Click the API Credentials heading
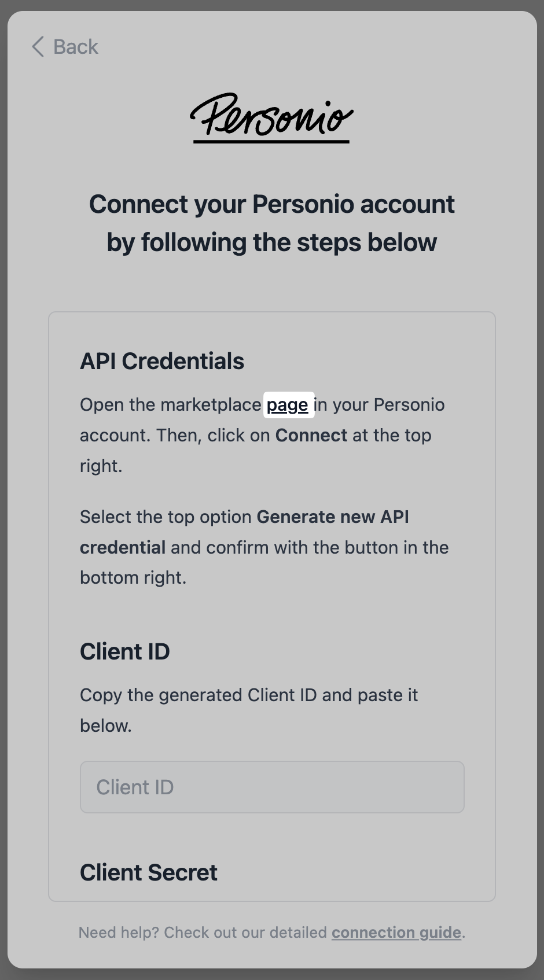The height and width of the screenshot is (980, 544). point(162,361)
